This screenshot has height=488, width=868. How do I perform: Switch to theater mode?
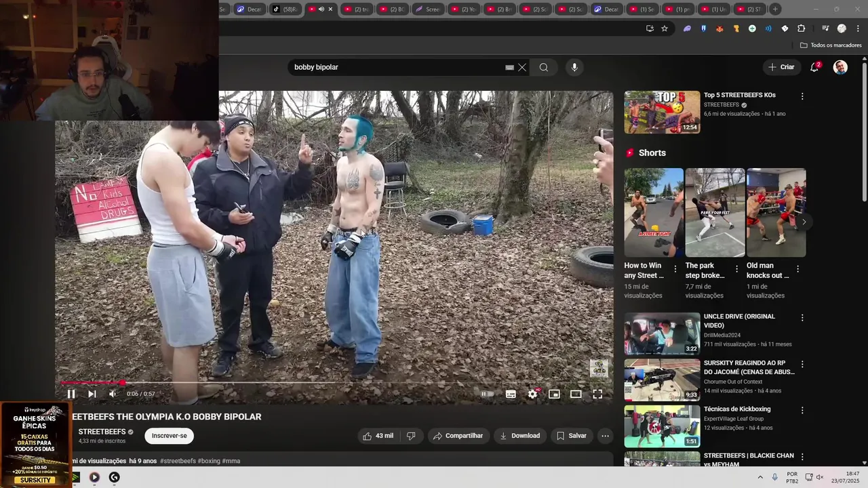coord(576,394)
